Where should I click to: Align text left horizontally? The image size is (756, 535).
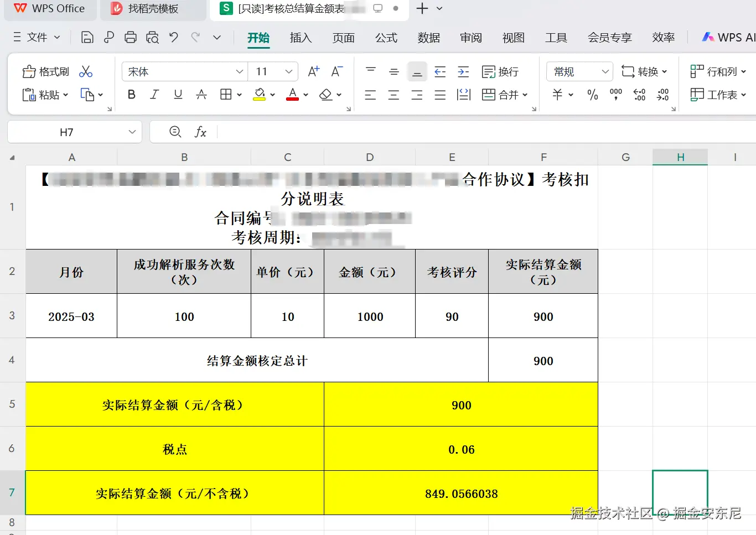(370, 95)
